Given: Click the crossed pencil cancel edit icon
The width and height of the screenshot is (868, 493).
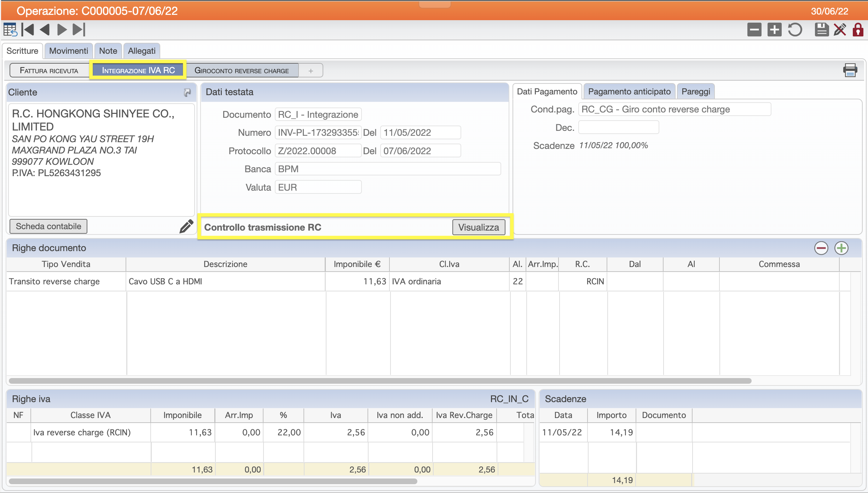Looking at the screenshot, I should point(840,30).
